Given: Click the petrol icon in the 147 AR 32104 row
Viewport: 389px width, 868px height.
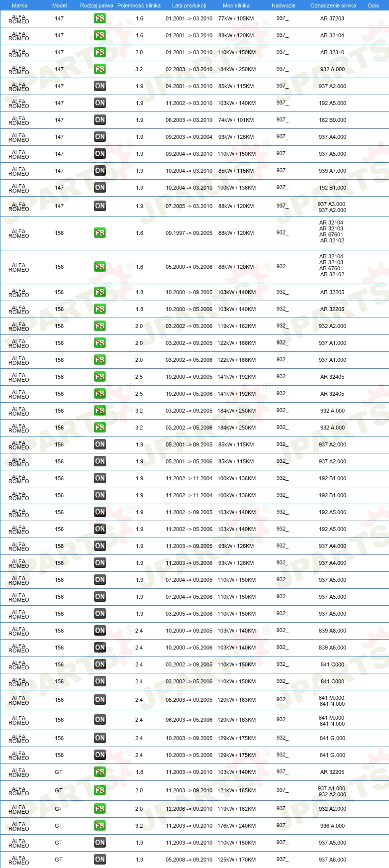Looking at the screenshot, I should click(100, 35).
